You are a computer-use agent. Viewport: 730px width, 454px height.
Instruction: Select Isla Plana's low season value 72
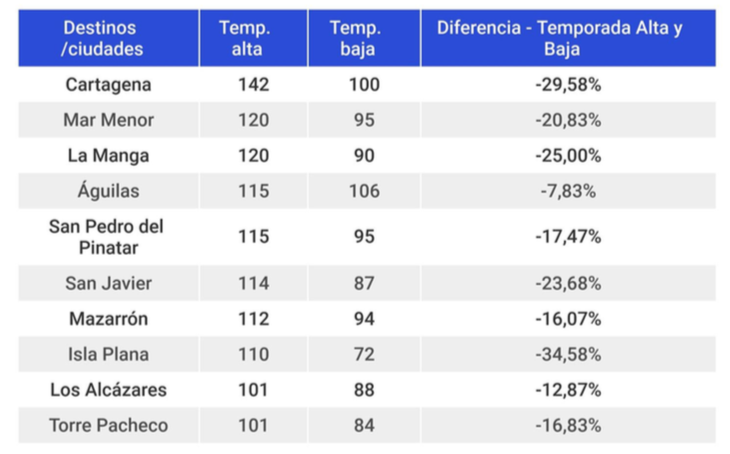tap(364, 354)
